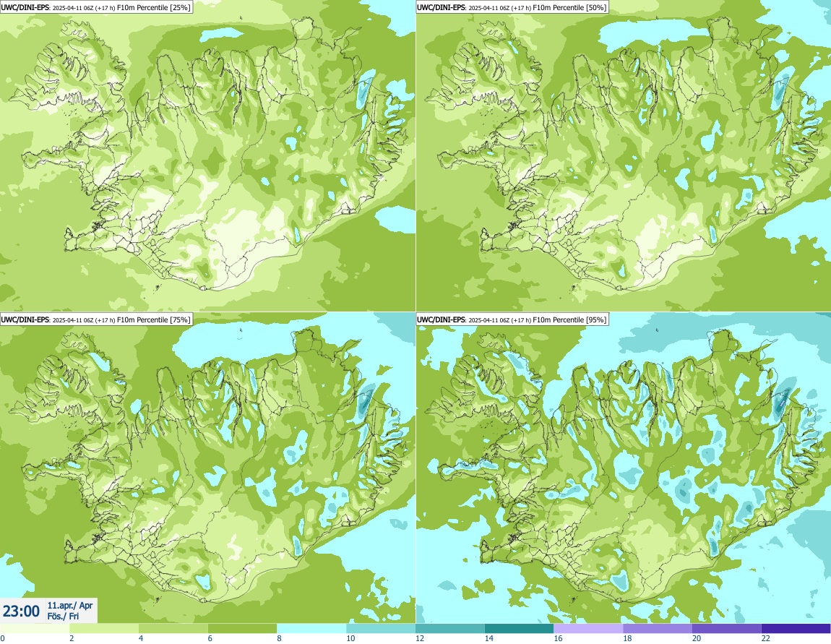Click the legend value 10
Screen dimensions: 831x644
[350, 638]
